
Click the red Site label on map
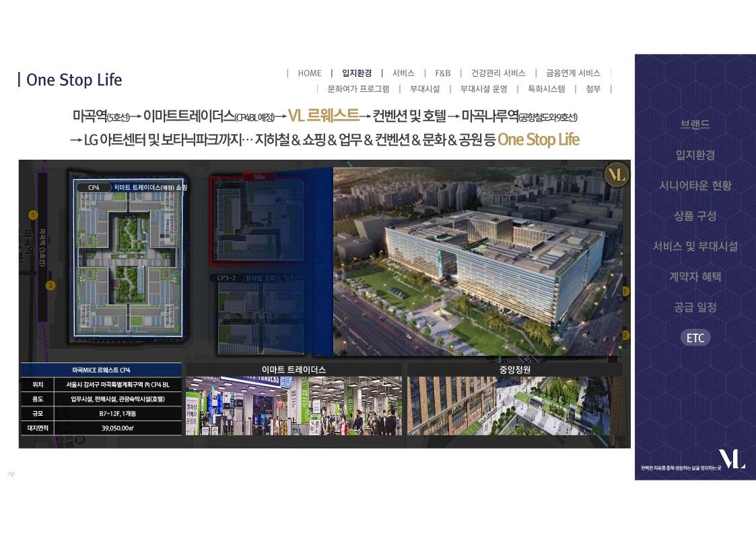pos(259,177)
